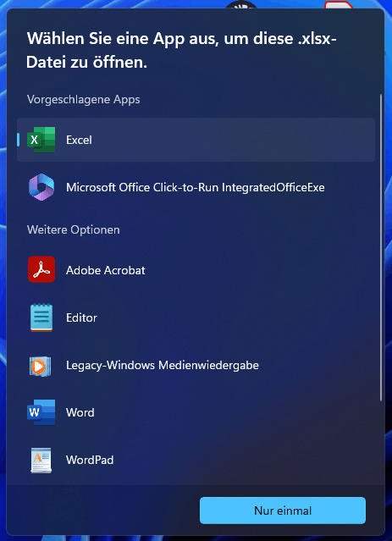Image resolution: width=392 pixels, height=541 pixels.
Task: Click the app list vertical scrollbar
Action: point(381,247)
